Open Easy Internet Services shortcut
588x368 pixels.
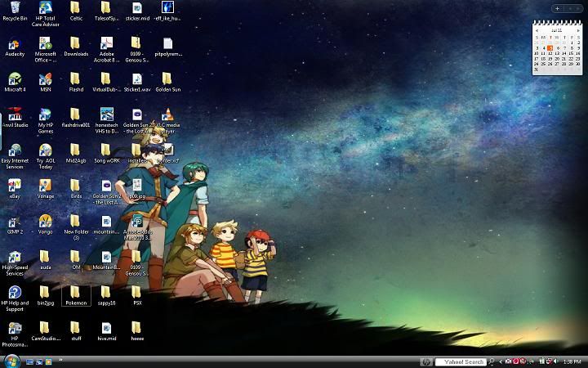point(15,156)
